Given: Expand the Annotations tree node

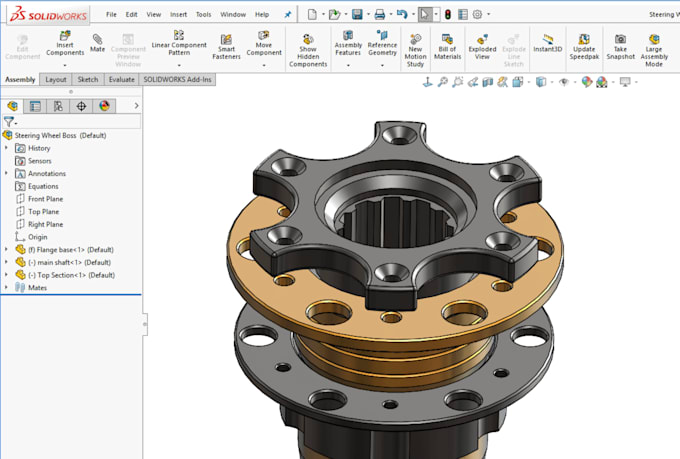Looking at the screenshot, I should point(6,173).
